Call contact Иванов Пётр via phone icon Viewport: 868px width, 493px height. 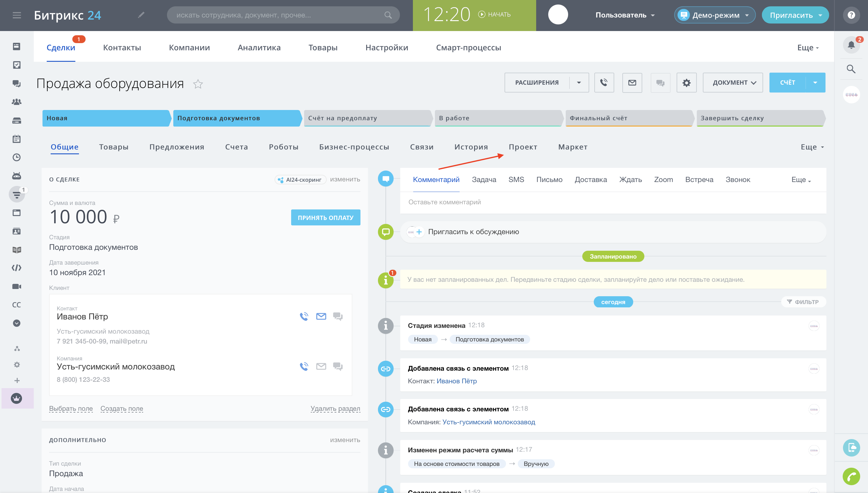pos(304,316)
